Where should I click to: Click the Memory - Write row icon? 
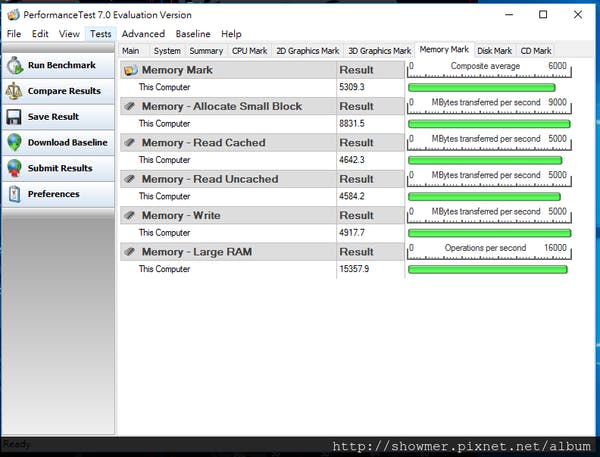tap(131, 216)
